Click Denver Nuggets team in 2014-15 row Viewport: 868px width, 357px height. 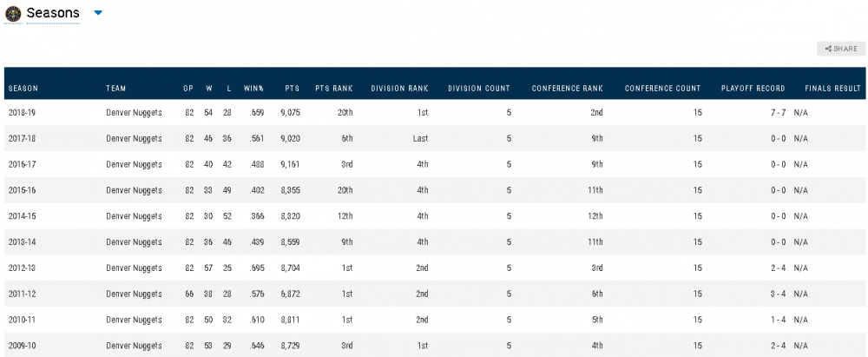point(134,216)
